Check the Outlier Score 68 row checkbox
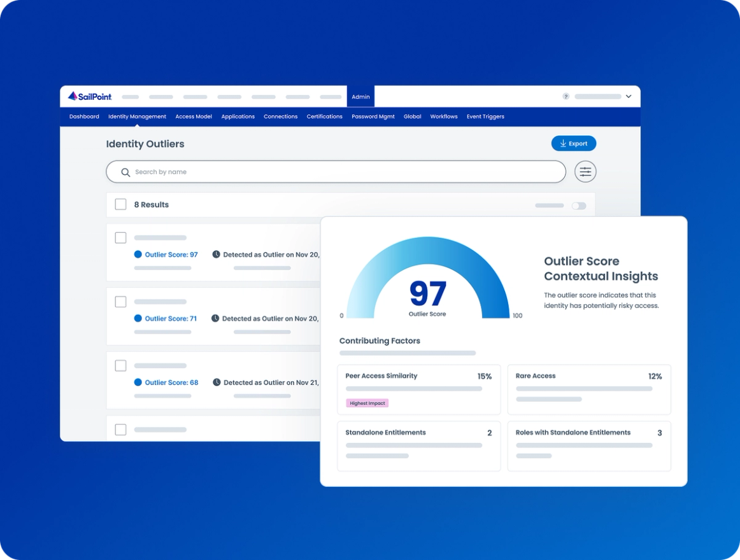740x560 pixels. [x=121, y=366]
